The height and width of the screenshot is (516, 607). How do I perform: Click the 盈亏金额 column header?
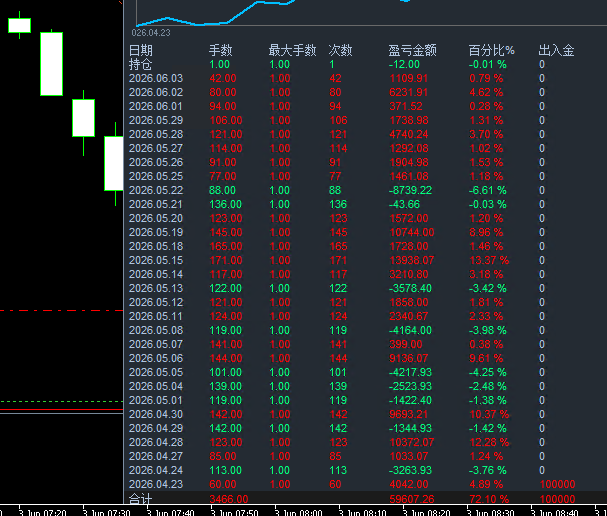coord(412,50)
